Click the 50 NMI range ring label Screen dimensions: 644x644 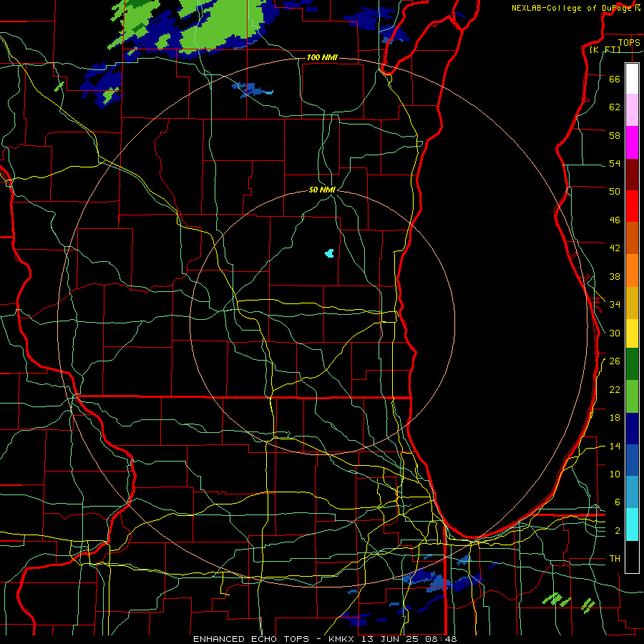pyautogui.click(x=323, y=190)
